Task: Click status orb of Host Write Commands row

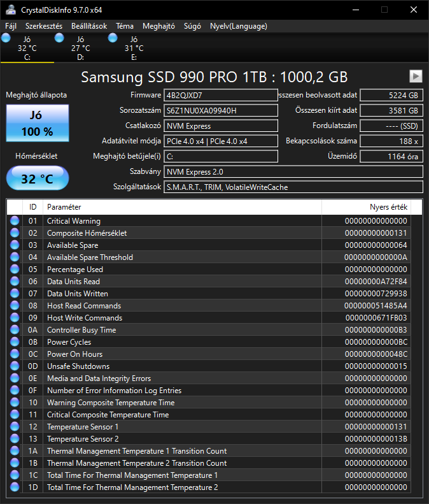Action: (x=15, y=317)
